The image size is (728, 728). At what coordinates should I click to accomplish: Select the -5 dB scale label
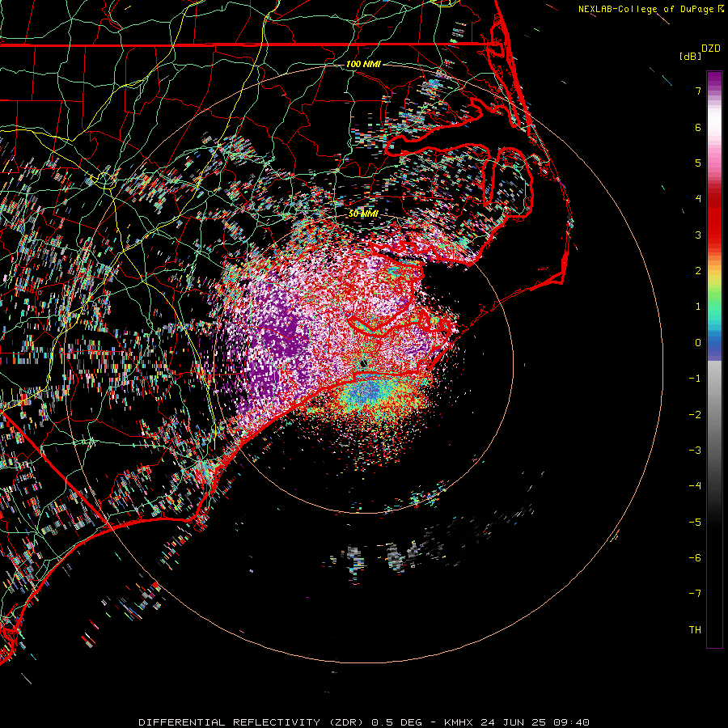coord(695,523)
